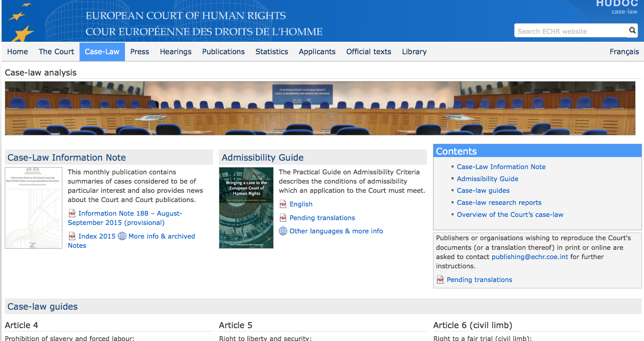Click PDF icon beside Admissibility Pending translations
The width and height of the screenshot is (644, 341).
pyautogui.click(x=283, y=218)
